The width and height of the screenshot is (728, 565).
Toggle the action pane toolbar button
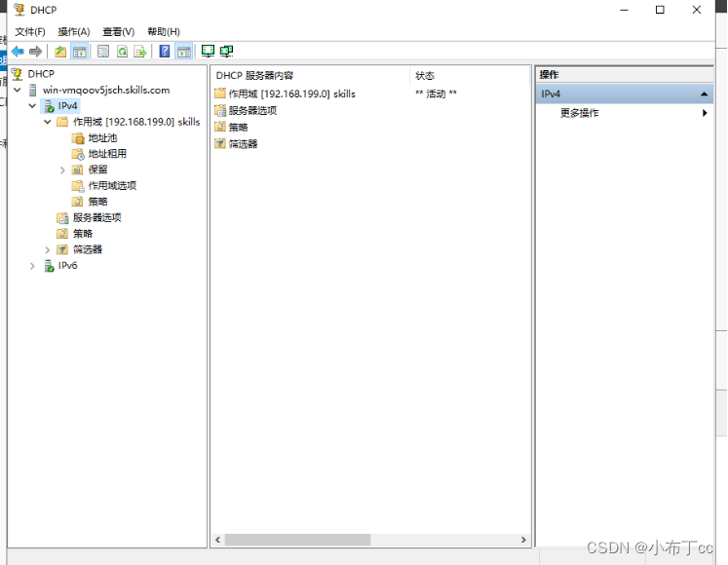183,52
